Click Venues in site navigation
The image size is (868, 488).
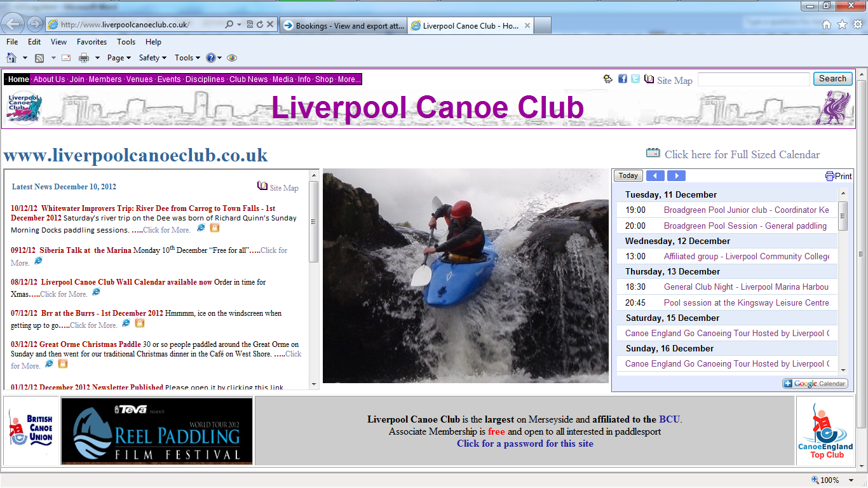coord(139,79)
